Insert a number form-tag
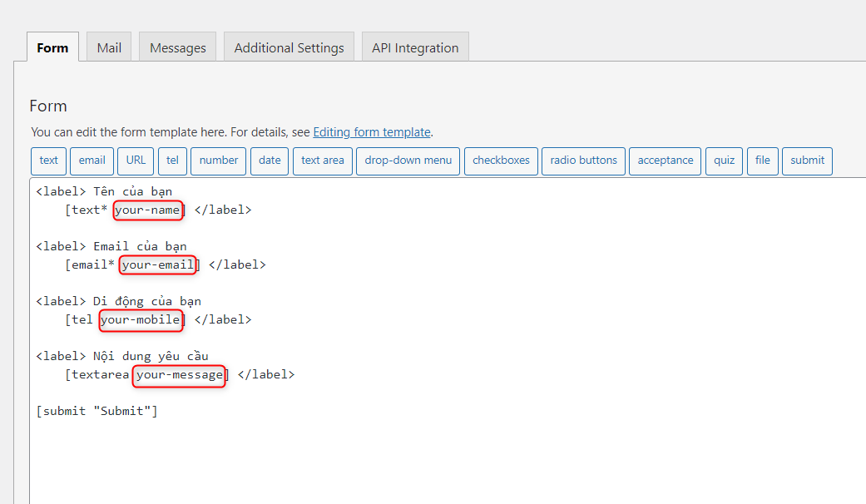The width and height of the screenshot is (866, 504). click(x=218, y=161)
